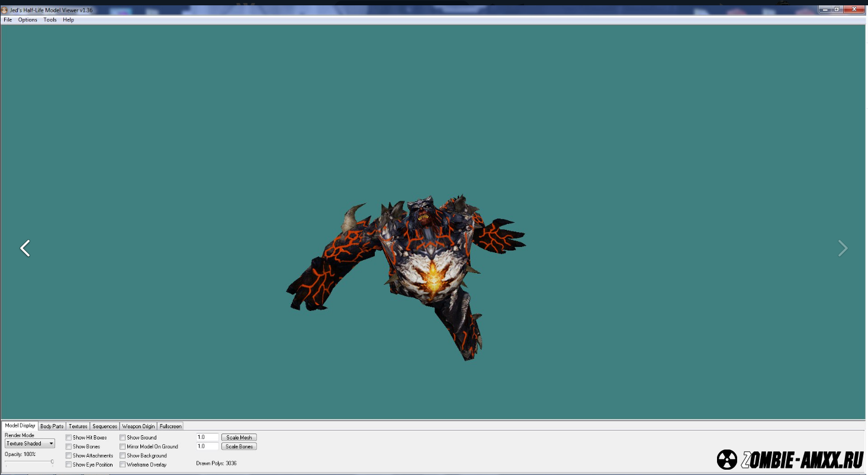The image size is (868, 475).
Task: Open the File menu
Action: [8, 20]
